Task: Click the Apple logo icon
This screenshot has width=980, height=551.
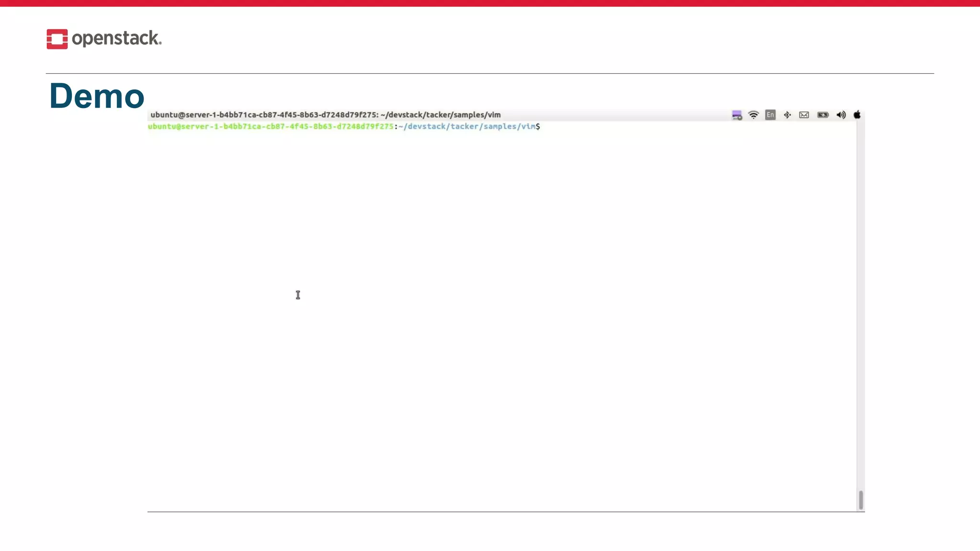Action: click(857, 115)
